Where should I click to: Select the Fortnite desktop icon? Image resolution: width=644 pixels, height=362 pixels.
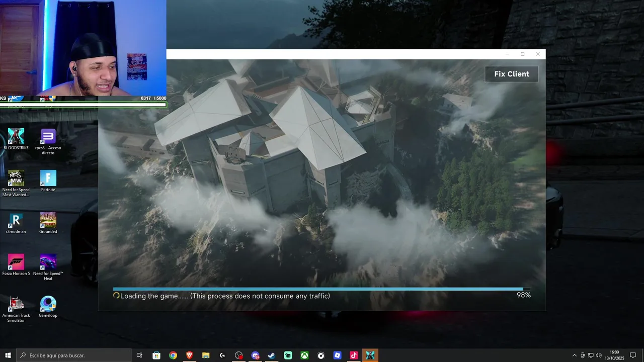point(48,181)
